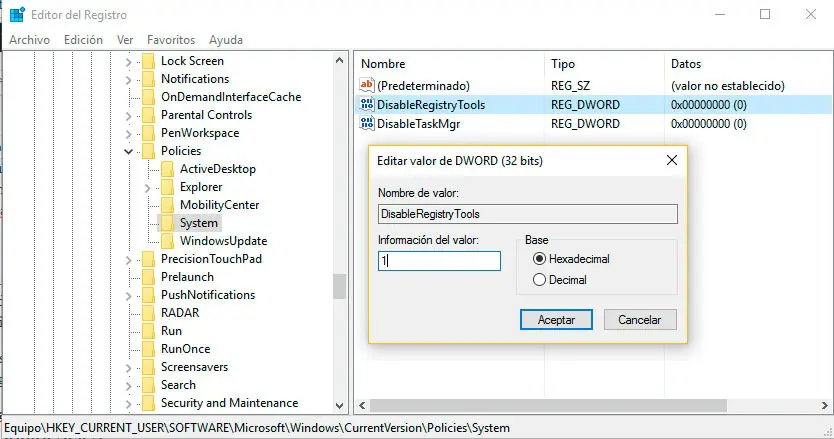Click the (Predeterminado) string value icon
The width and height of the screenshot is (834, 439).
point(366,86)
